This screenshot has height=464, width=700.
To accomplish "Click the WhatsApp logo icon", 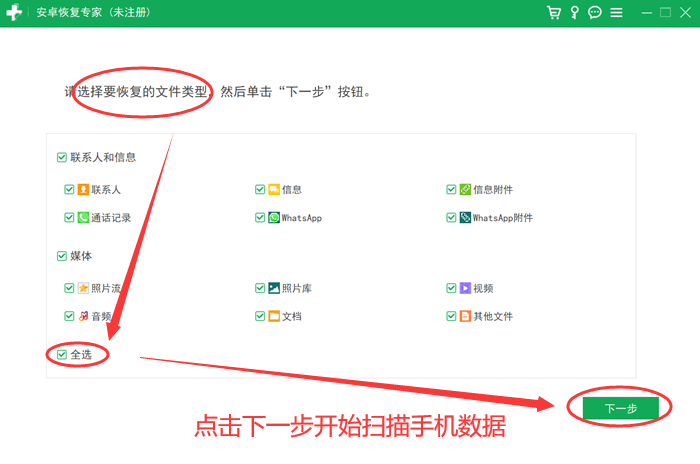I will coord(274,217).
